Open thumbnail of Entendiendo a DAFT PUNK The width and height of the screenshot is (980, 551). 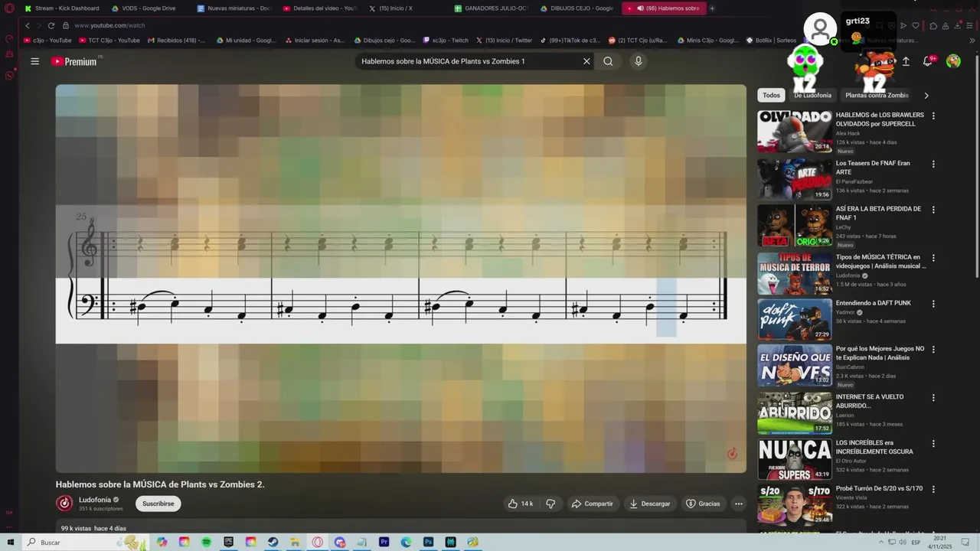pos(795,319)
